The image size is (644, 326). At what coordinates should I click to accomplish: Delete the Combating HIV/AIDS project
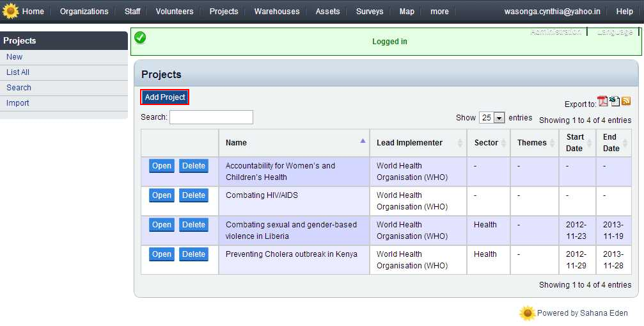193,195
